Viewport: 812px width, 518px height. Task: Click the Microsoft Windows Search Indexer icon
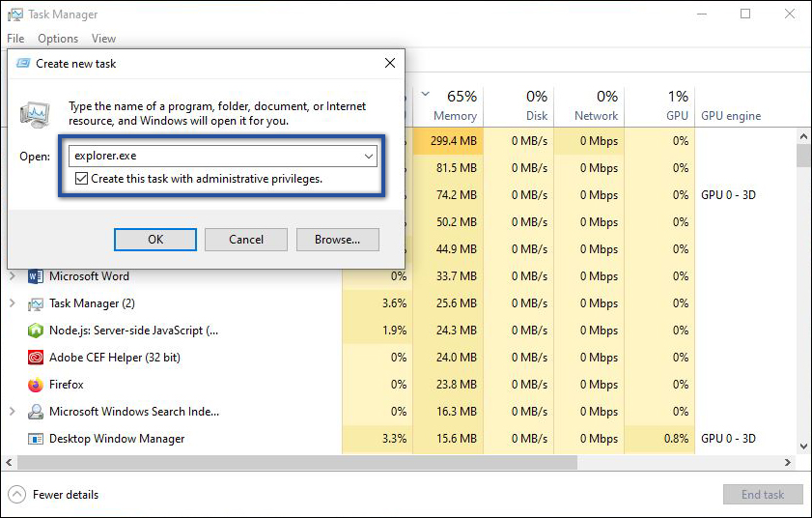[x=35, y=412]
